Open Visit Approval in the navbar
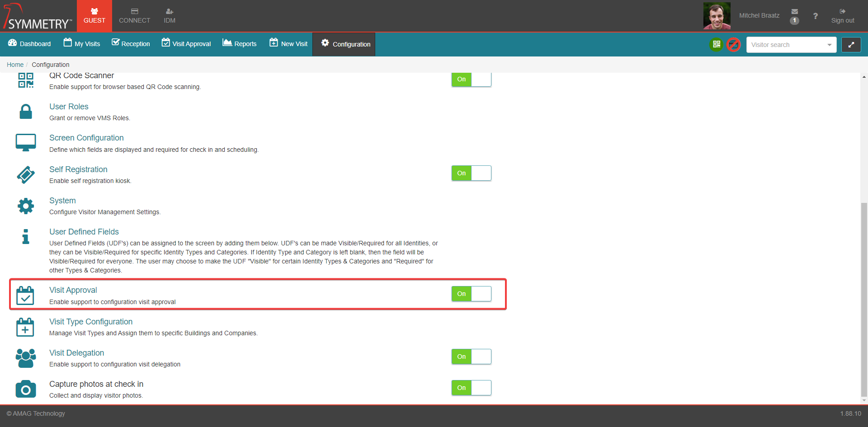Viewport: 868px width, 427px height. tap(186, 44)
